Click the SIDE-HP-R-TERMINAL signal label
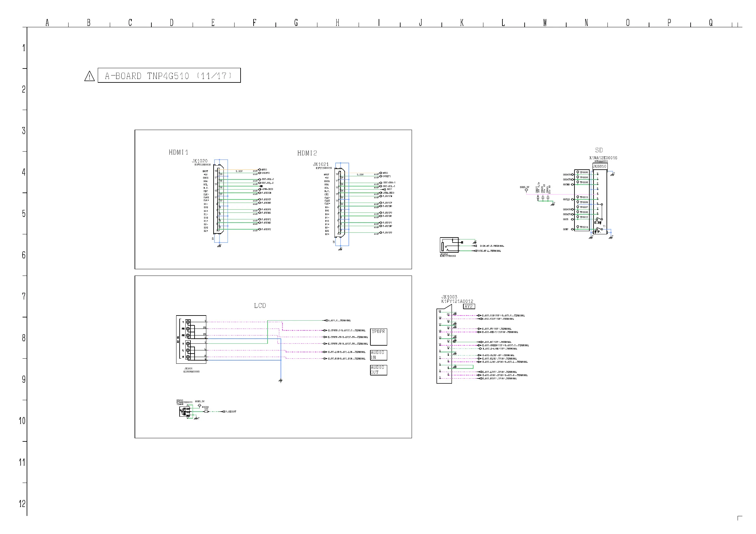This screenshot has height=534, width=756. pos(492,246)
